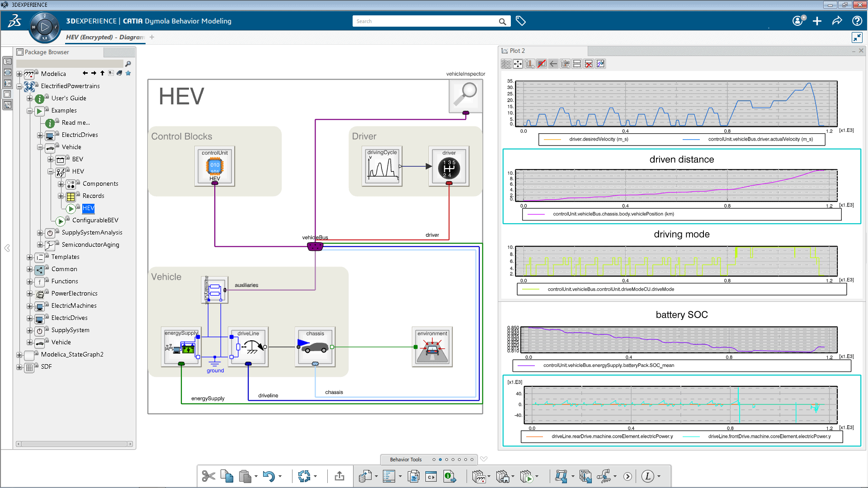
Task: Toggle the driven distance plot display
Action: pyautogui.click(x=683, y=159)
